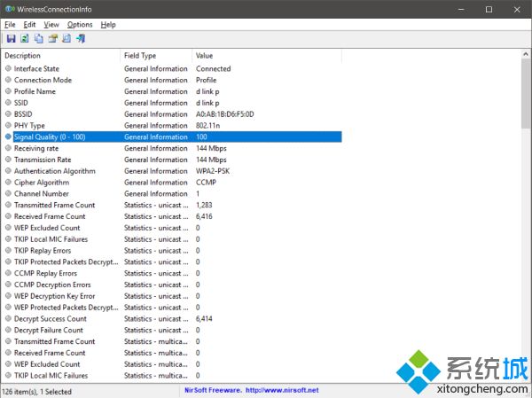
Task: Click the vertical scrollbar thumb
Action: 526,93
